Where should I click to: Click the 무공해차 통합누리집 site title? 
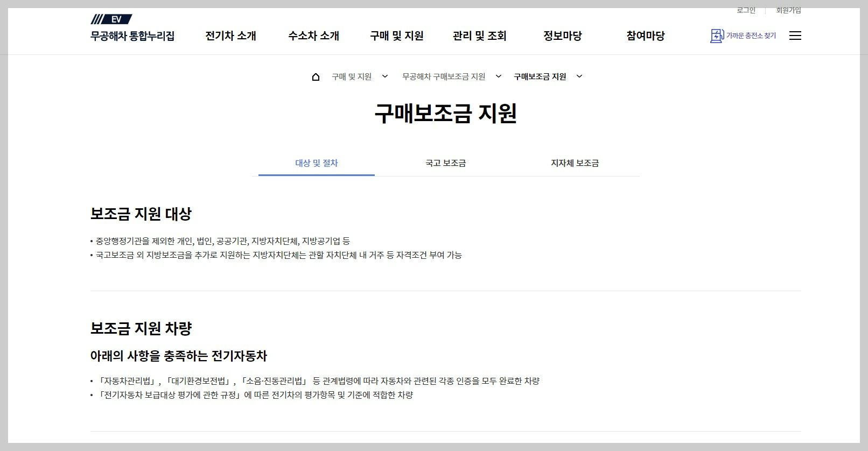(132, 36)
